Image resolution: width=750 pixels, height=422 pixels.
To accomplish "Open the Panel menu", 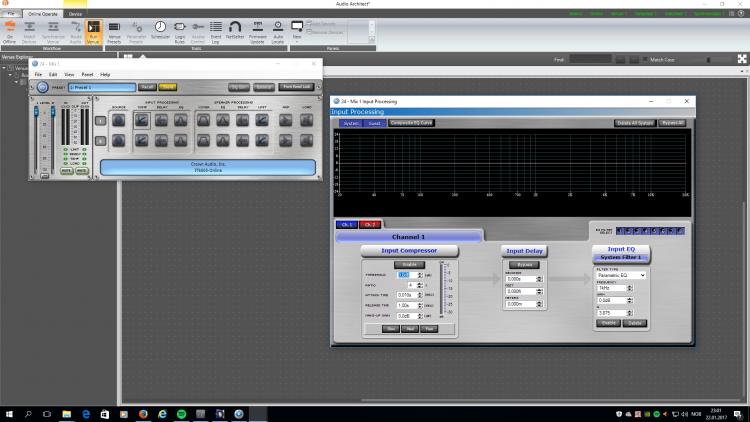I will tap(87, 74).
